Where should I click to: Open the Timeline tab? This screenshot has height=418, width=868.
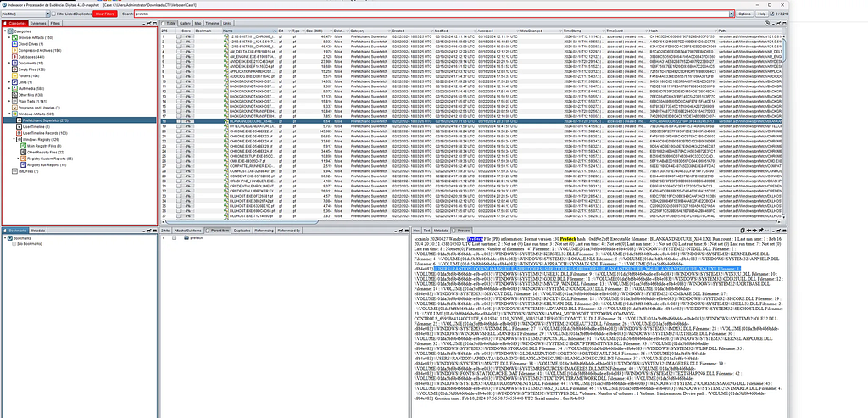click(212, 24)
